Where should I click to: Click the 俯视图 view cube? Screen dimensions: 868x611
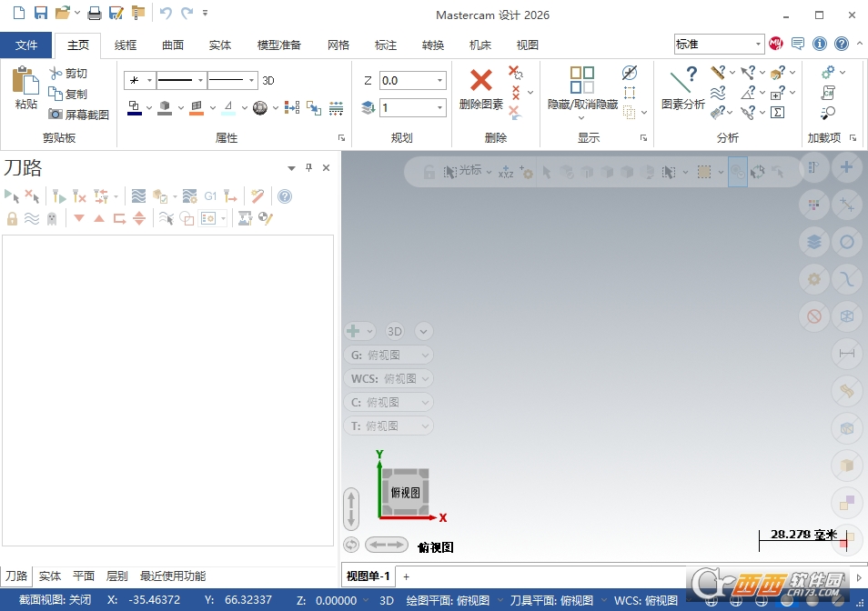point(405,493)
